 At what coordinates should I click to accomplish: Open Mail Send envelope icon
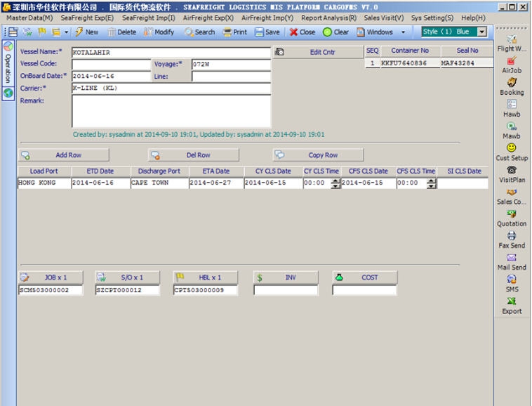(x=512, y=258)
